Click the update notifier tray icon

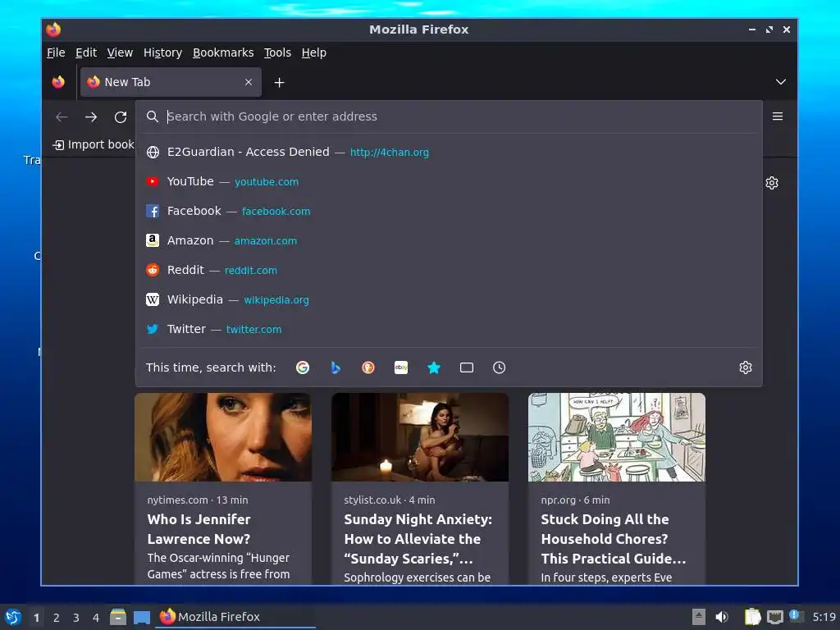coord(796,616)
